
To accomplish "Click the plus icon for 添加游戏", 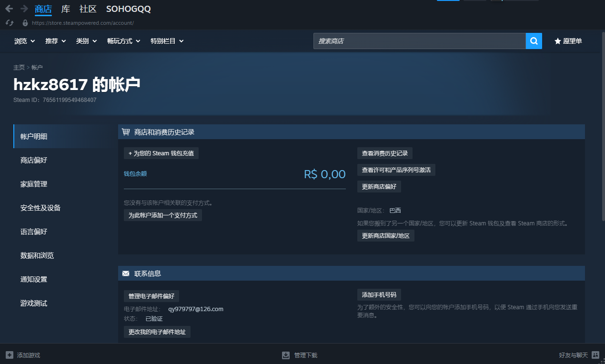I will pyautogui.click(x=10, y=355).
